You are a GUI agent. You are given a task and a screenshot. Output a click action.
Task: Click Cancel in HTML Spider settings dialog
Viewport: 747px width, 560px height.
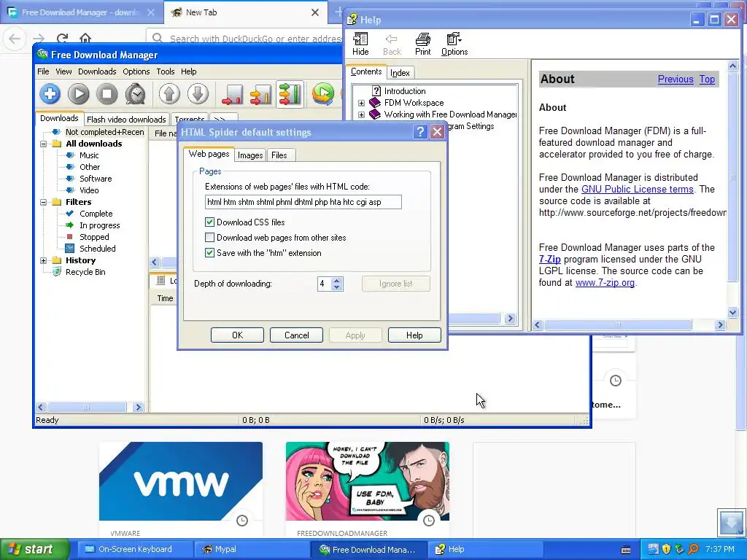(296, 335)
